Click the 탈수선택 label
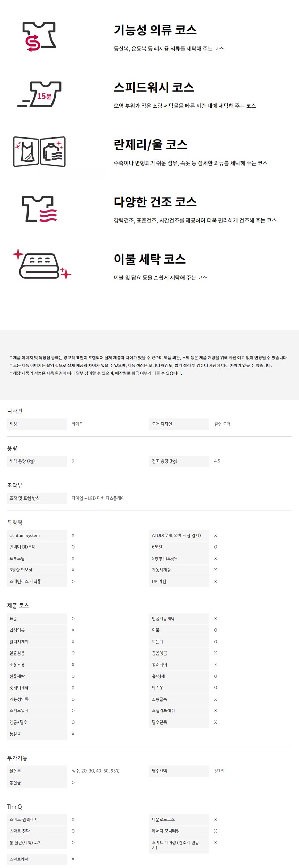Image resolution: width=299 pixels, height=868 pixels. 179,771
